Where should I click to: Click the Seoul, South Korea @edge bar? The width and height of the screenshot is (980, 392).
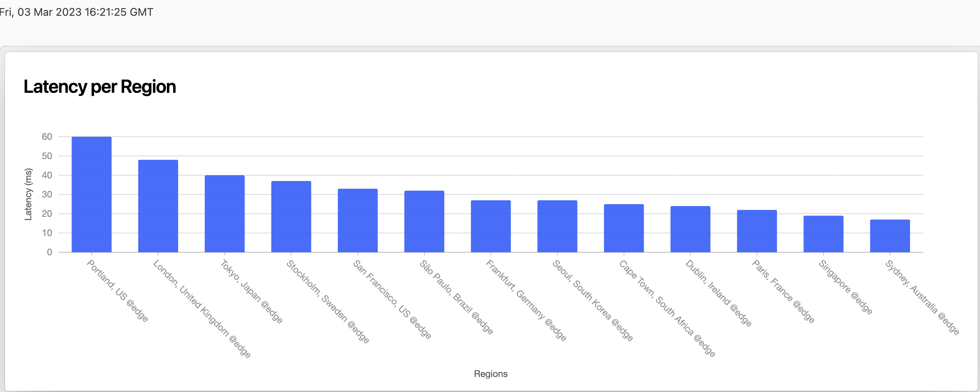tap(558, 226)
